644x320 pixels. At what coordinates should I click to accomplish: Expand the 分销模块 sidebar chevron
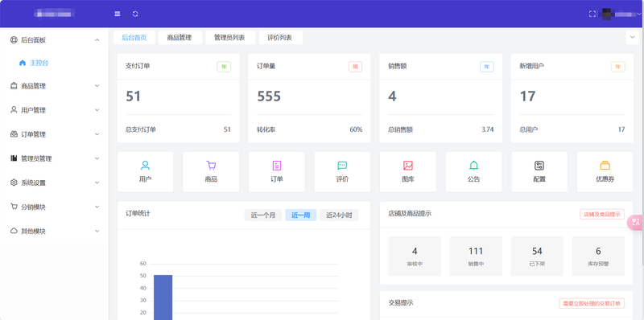97,207
